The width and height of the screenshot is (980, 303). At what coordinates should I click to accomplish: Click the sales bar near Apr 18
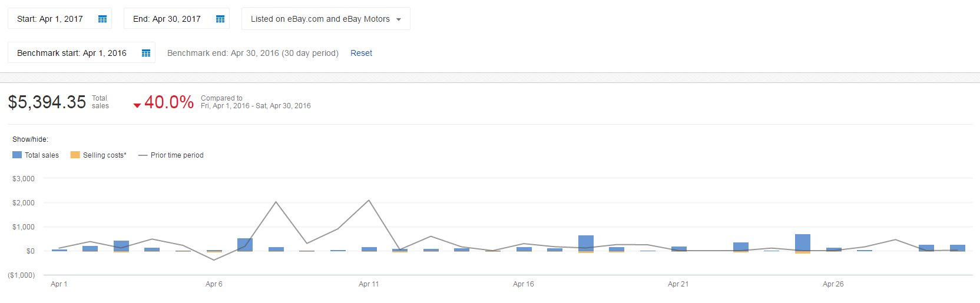point(586,243)
